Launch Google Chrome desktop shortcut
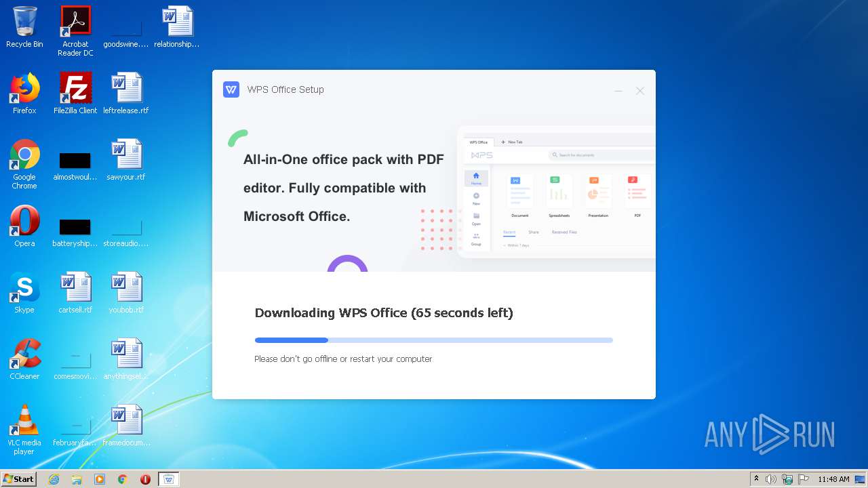The height and width of the screenshot is (488, 868). [24, 164]
